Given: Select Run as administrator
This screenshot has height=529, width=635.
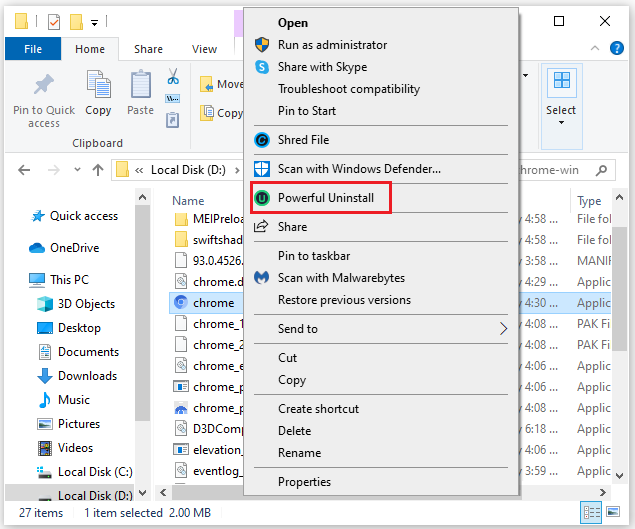Looking at the screenshot, I should [332, 45].
